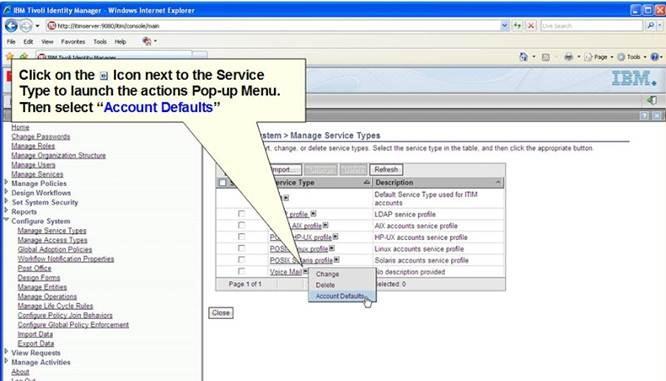
Task: Open Manage Service Types link
Action: coord(52,231)
